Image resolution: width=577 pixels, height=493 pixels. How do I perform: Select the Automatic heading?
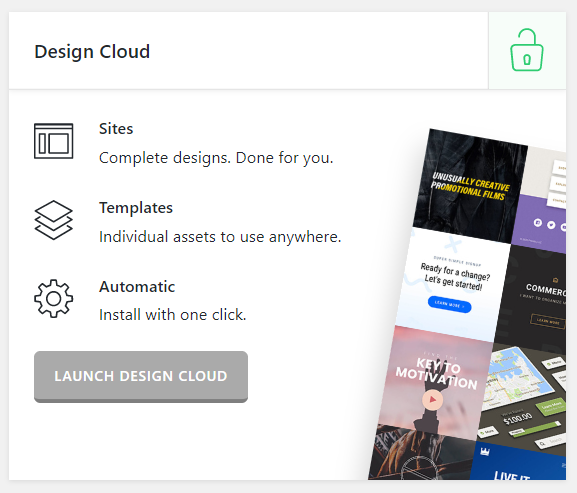pyautogui.click(x=137, y=287)
